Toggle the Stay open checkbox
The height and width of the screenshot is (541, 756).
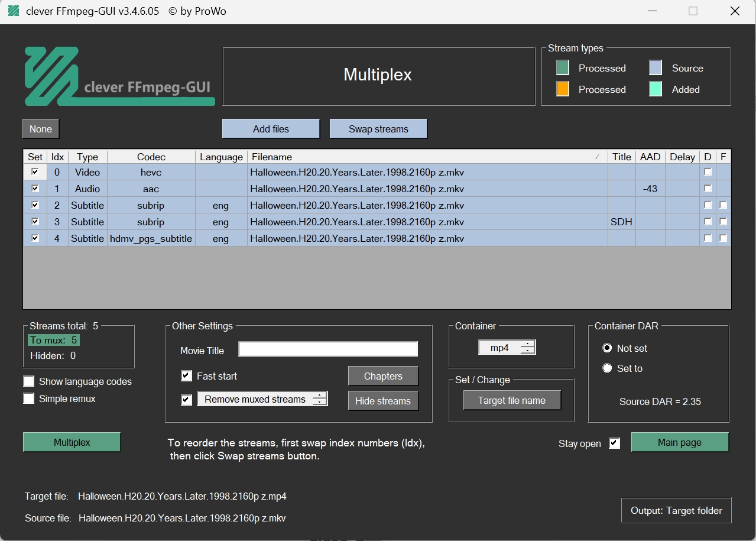pyautogui.click(x=615, y=443)
